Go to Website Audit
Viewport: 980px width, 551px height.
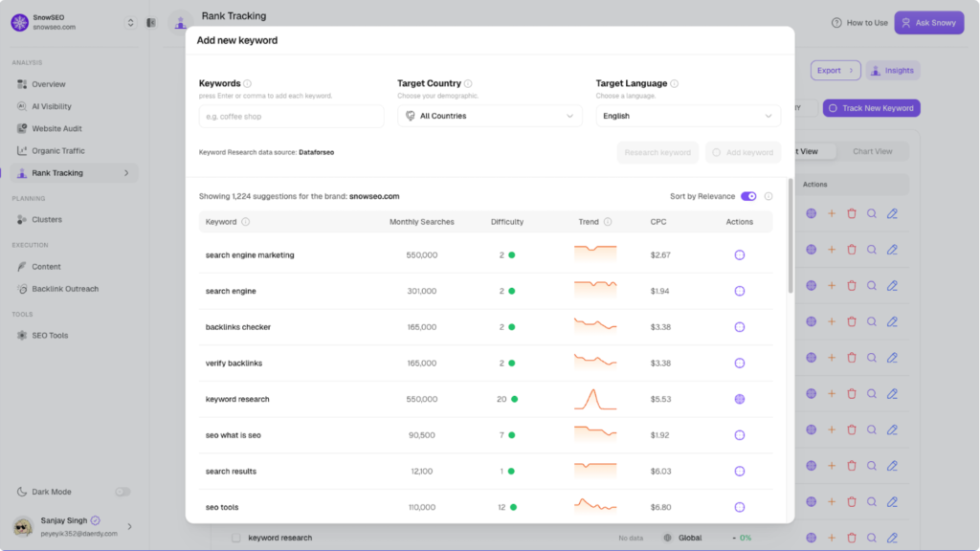[49, 129]
